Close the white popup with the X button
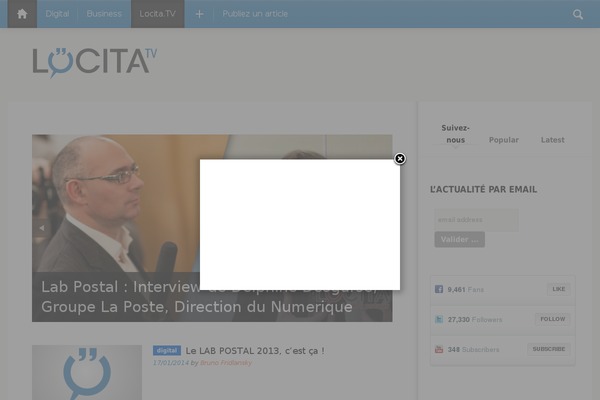 click(x=400, y=158)
